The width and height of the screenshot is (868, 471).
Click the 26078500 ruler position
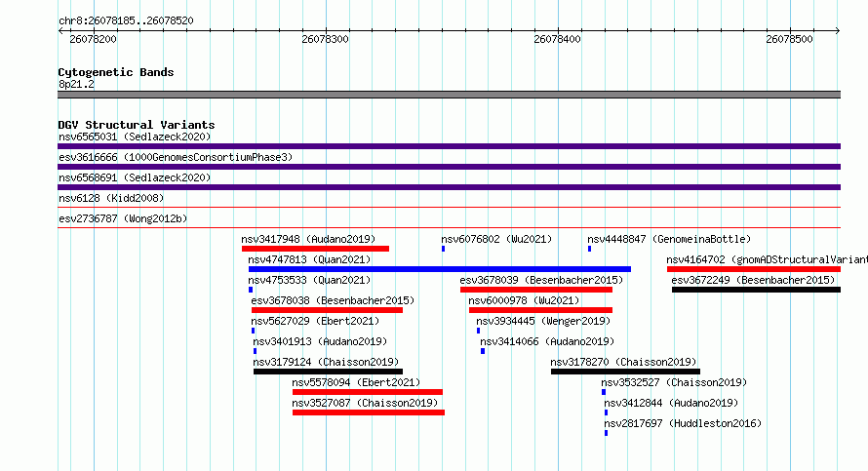789,39
